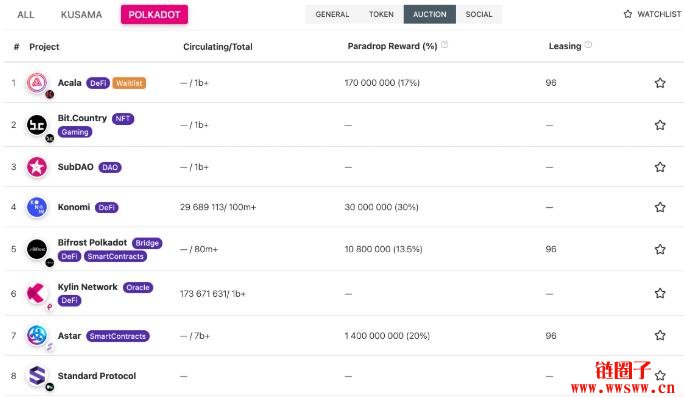Toggle watchlist star for Kylin Network
The image size is (684, 398).
pyautogui.click(x=660, y=293)
